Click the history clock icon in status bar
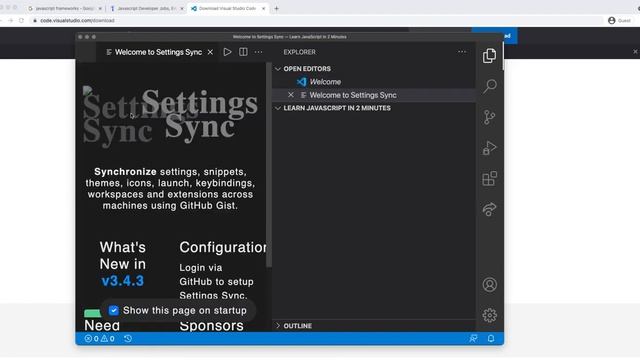Image resolution: width=640 pixels, height=360 pixels. click(128, 339)
